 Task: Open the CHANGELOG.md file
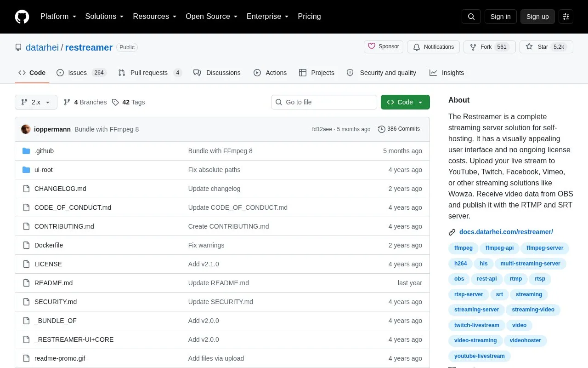[60, 189]
